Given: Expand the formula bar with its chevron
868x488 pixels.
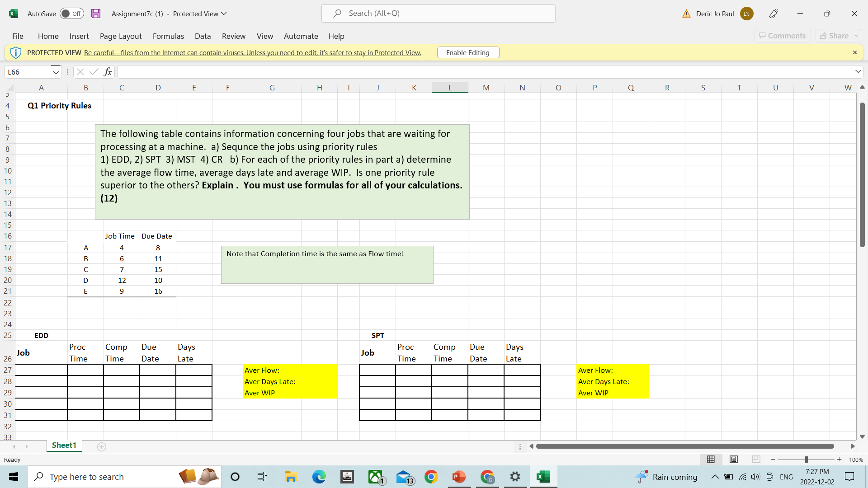Looking at the screenshot, I should coord(858,71).
